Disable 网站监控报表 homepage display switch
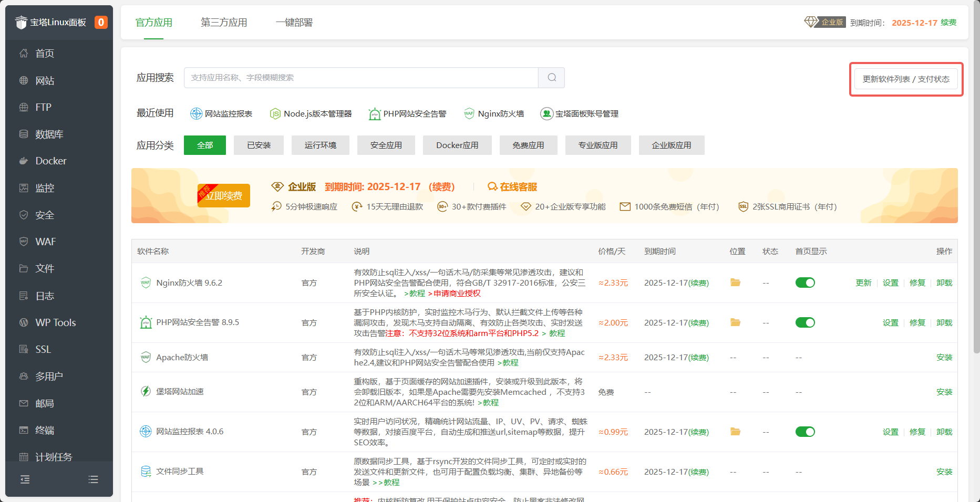This screenshot has height=502, width=980. [805, 431]
